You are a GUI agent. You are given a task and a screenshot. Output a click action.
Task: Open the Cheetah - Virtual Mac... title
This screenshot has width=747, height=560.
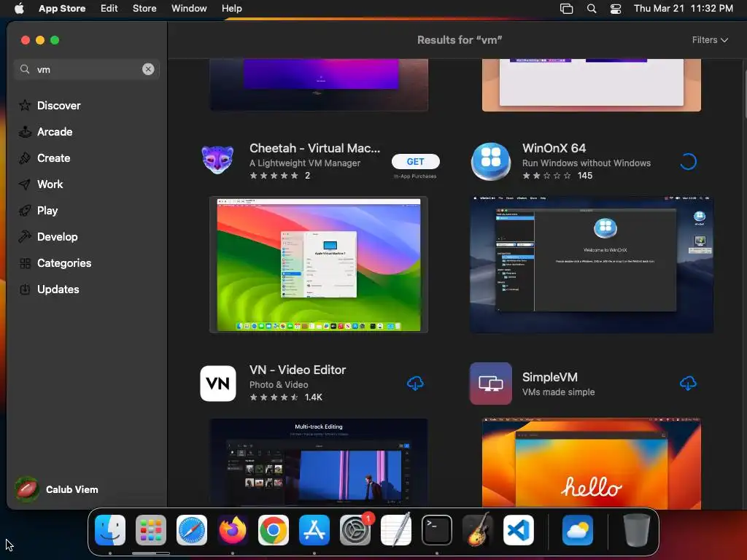pyautogui.click(x=314, y=148)
